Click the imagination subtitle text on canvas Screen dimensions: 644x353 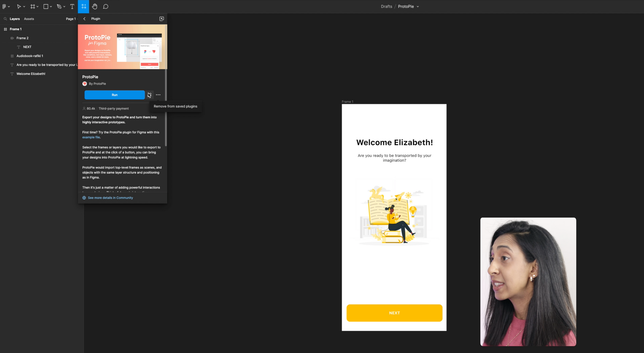394,158
